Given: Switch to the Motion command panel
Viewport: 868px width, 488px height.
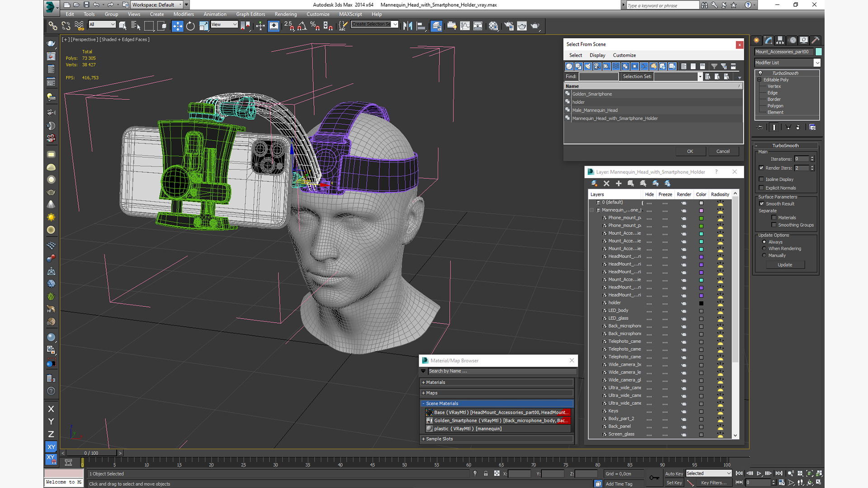Looking at the screenshot, I should click(793, 40).
